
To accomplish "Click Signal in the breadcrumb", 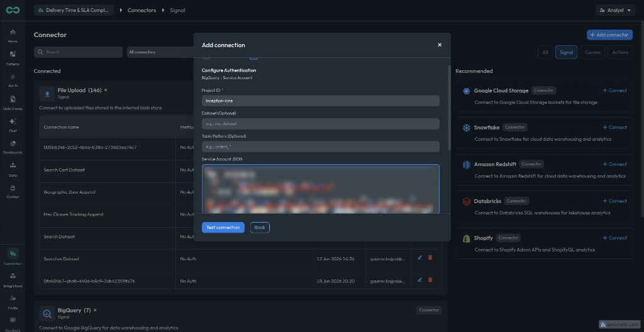I will [177, 10].
